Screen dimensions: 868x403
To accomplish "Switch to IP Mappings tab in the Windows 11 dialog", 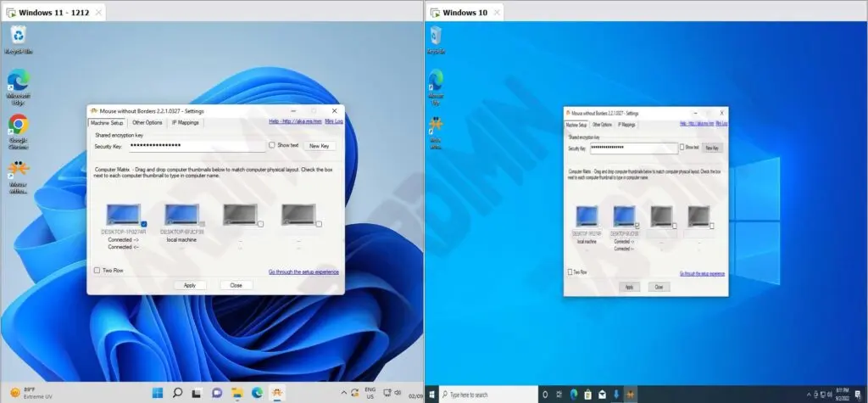I will tap(186, 122).
